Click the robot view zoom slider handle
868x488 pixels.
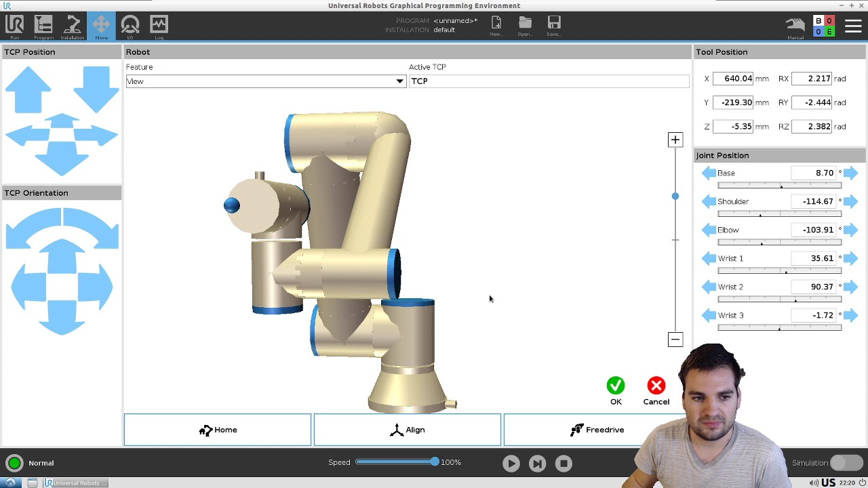point(675,197)
